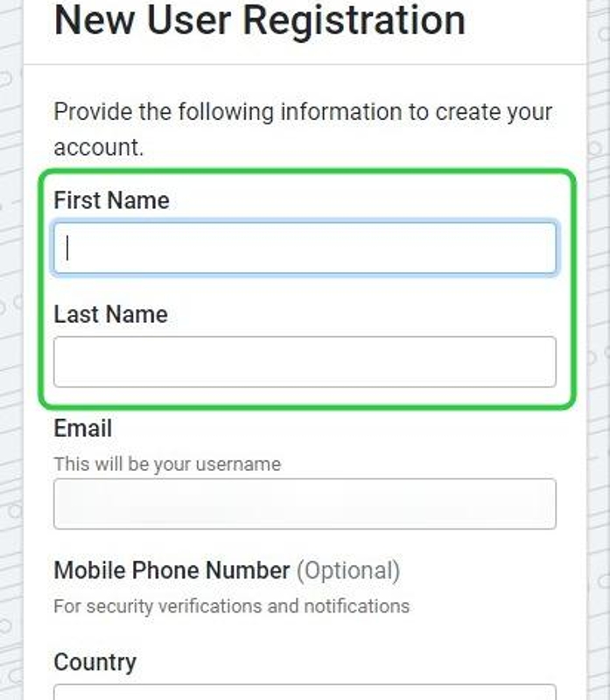Click the (Optional) text beside Mobile Phone
Screen dimensions: 610x700
point(348,571)
